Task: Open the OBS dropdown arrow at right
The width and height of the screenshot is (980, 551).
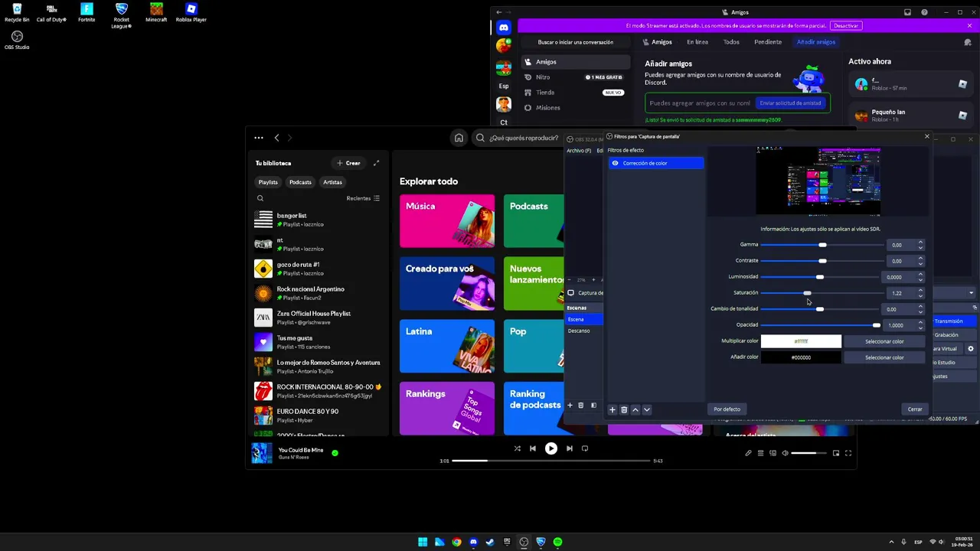Action: tap(971, 293)
